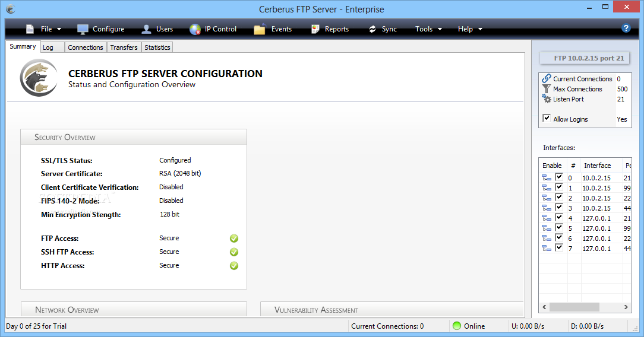Click the Users person icon
This screenshot has width=644, height=337.
point(146,29)
